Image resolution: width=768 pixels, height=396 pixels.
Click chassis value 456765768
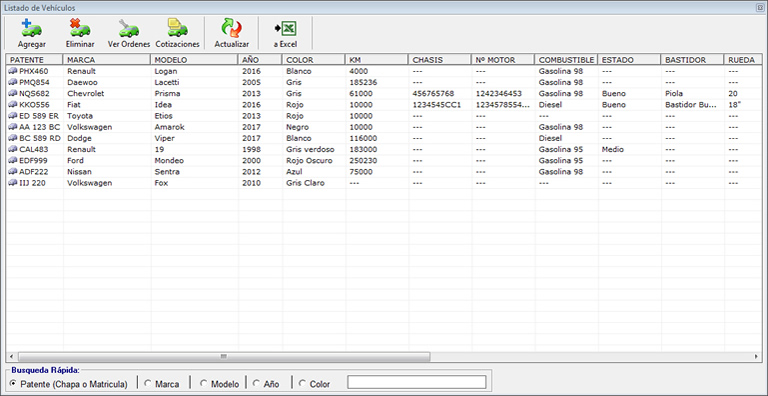point(433,94)
